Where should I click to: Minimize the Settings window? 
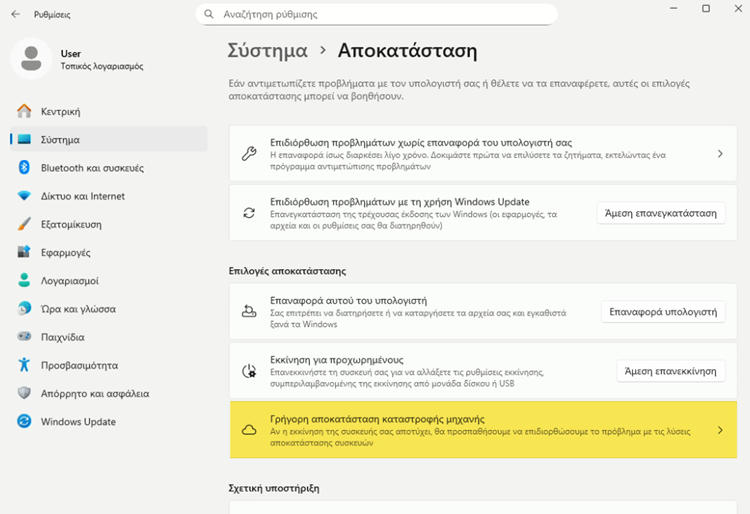pos(673,9)
